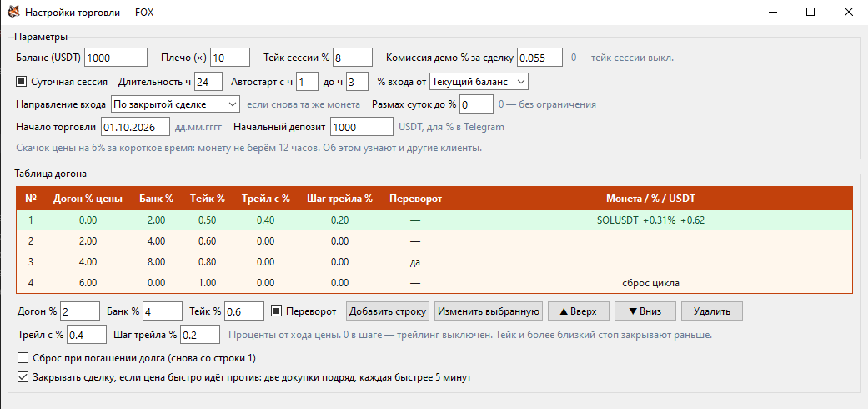The height and width of the screenshot is (409, 868).
Task: Click the Баланс (USDT) input field
Action: point(116,57)
